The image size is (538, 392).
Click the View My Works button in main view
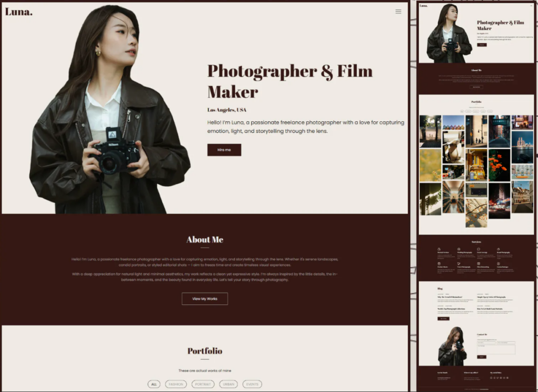(x=204, y=299)
